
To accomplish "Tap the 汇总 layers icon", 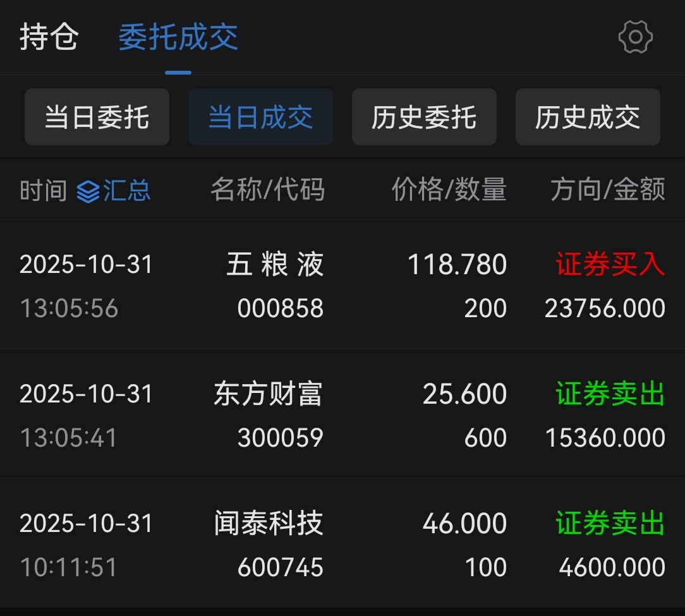I will tap(88, 191).
